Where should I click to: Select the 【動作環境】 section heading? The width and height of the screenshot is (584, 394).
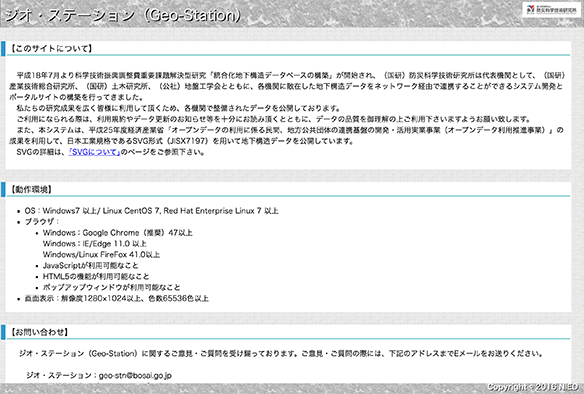click(x=31, y=190)
